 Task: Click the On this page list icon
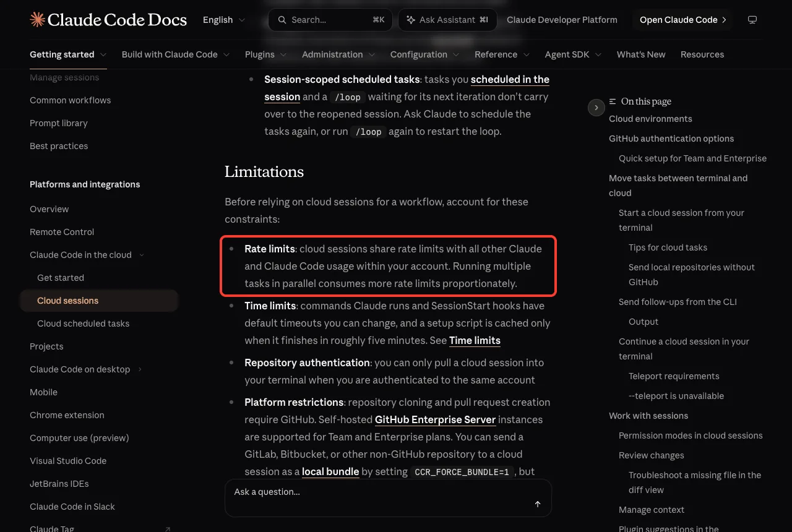pyautogui.click(x=613, y=101)
